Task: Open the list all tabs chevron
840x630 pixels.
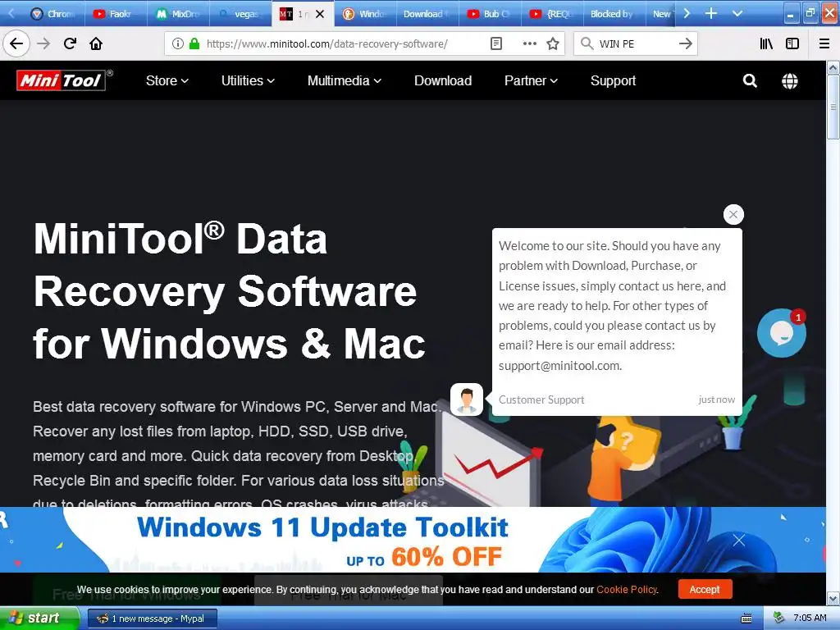Action: [x=737, y=13]
